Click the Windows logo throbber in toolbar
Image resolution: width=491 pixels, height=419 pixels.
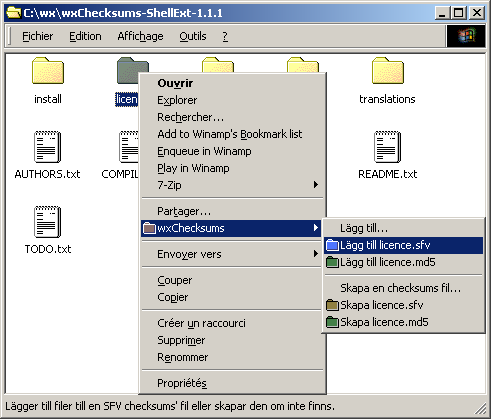click(466, 36)
